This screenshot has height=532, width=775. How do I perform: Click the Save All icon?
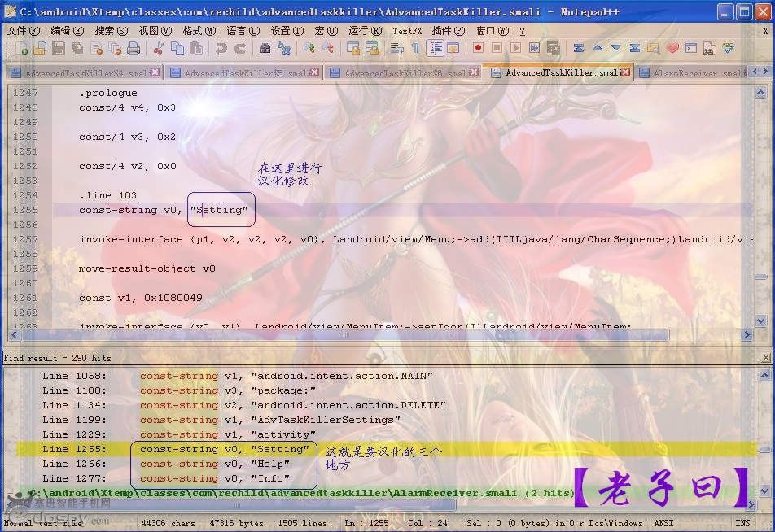(x=77, y=49)
